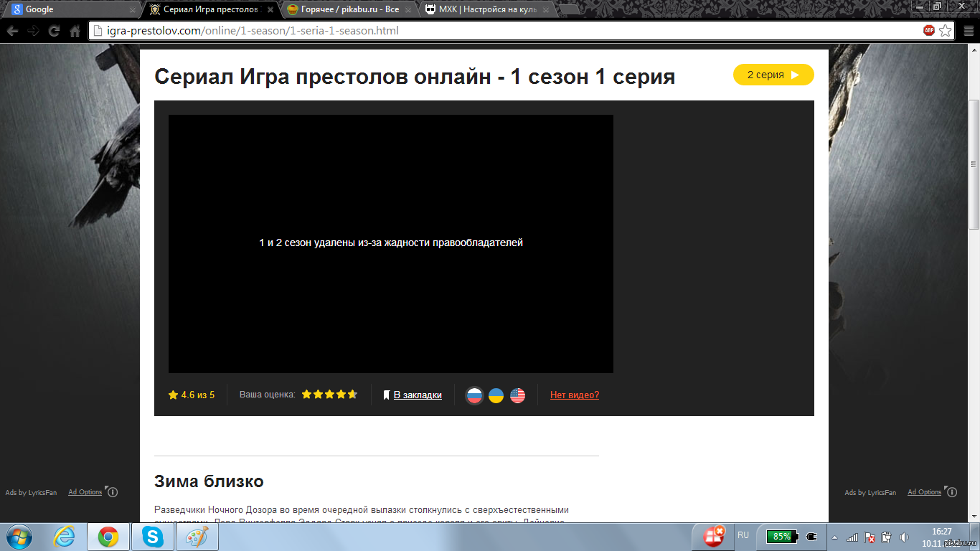Open Paint from the taskbar
This screenshot has width=980, height=551.
point(196,537)
